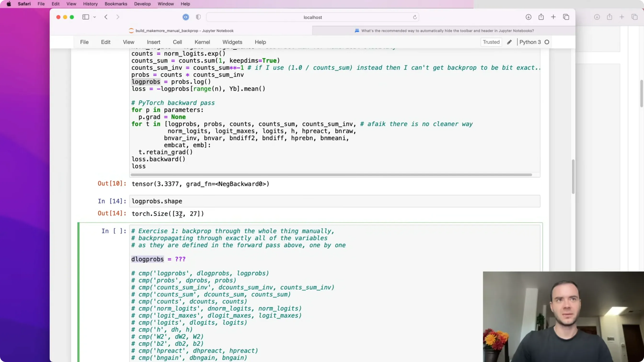Reload the localhost page
Image resolution: width=644 pixels, height=362 pixels.
415,17
